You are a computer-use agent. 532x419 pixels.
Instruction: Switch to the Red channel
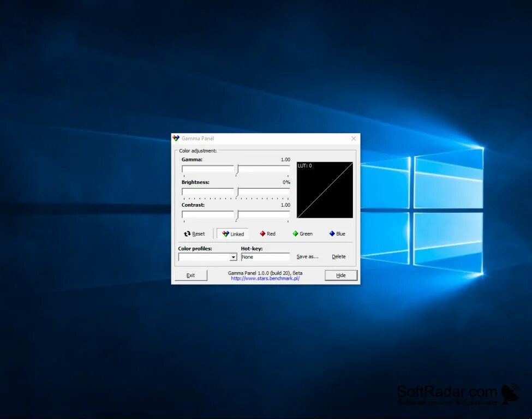(268, 234)
